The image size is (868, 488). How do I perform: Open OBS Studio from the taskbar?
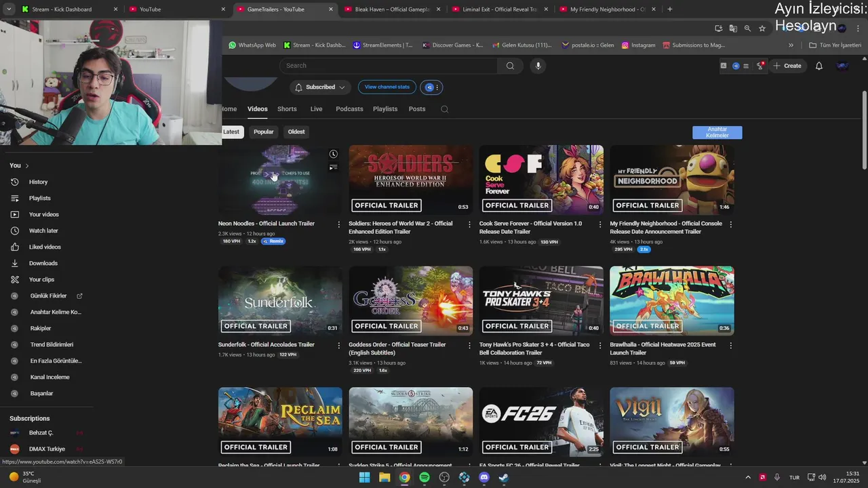pos(444,477)
